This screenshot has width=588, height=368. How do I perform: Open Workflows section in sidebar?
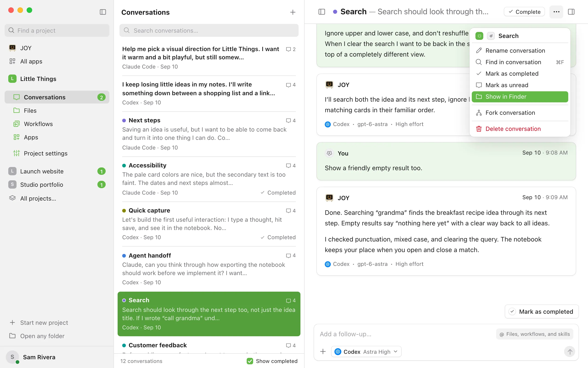point(57,124)
